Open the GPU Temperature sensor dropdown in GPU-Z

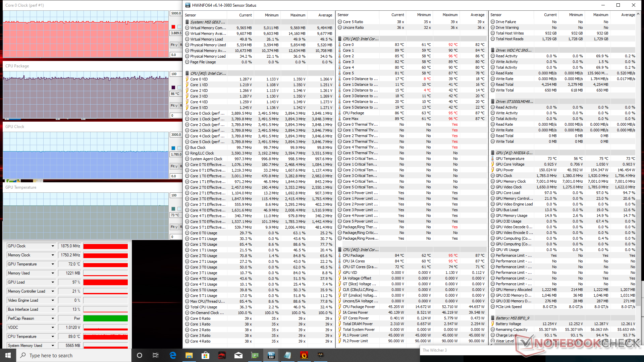(x=53, y=264)
